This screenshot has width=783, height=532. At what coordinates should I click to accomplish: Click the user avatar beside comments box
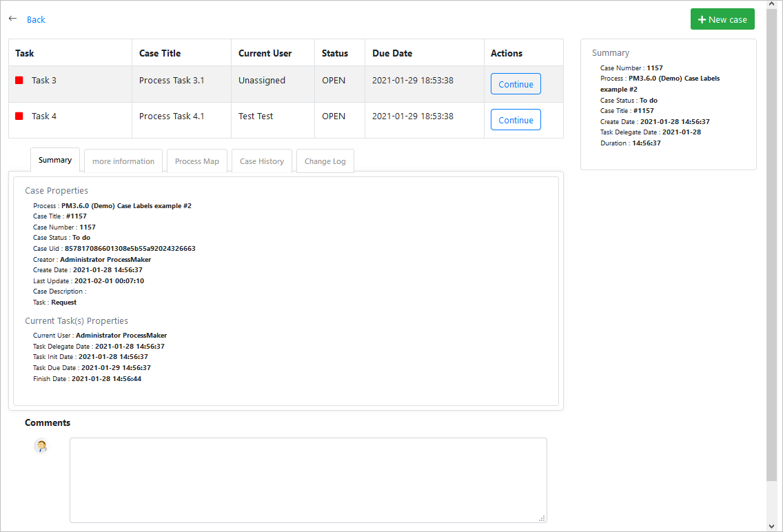pyautogui.click(x=41, y=447)
